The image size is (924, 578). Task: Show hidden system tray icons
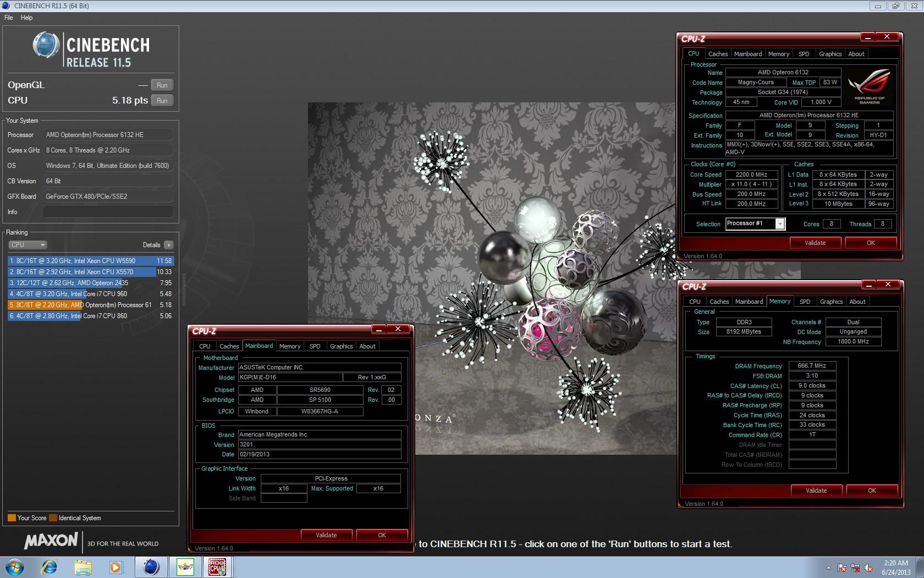pyautogui.click(x=828, y=568)
